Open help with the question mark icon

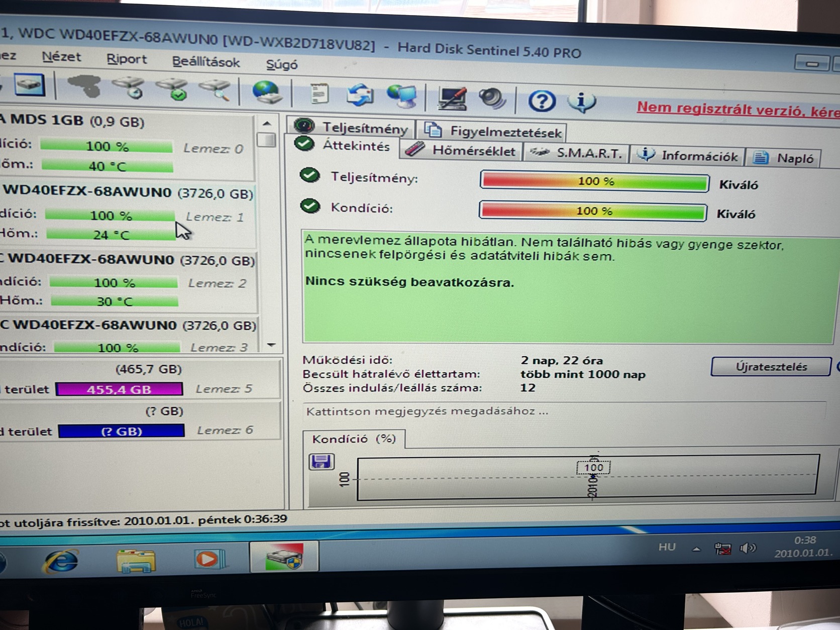coord(542,100)
